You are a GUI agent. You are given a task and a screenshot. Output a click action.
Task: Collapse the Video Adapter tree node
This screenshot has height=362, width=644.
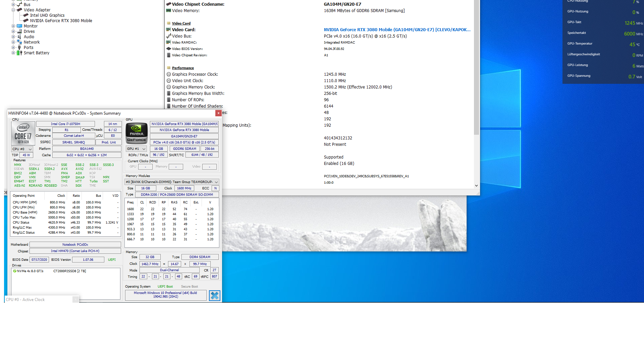click(13, 10)
